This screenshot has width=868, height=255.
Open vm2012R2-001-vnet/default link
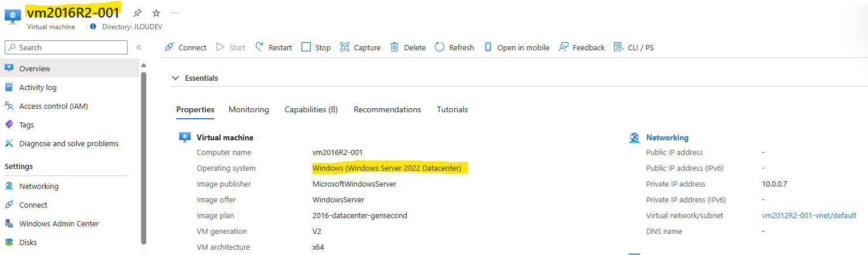click(809, 215)
